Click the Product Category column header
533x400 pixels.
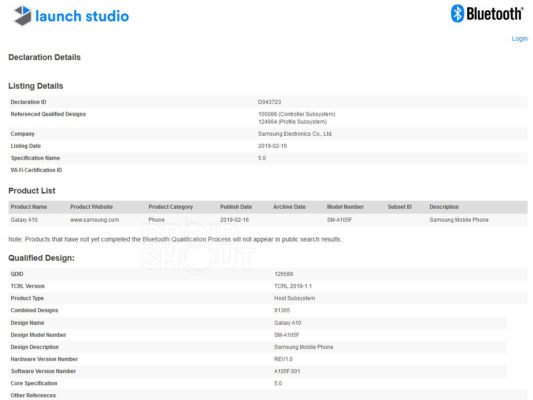[x=171, y=207]
